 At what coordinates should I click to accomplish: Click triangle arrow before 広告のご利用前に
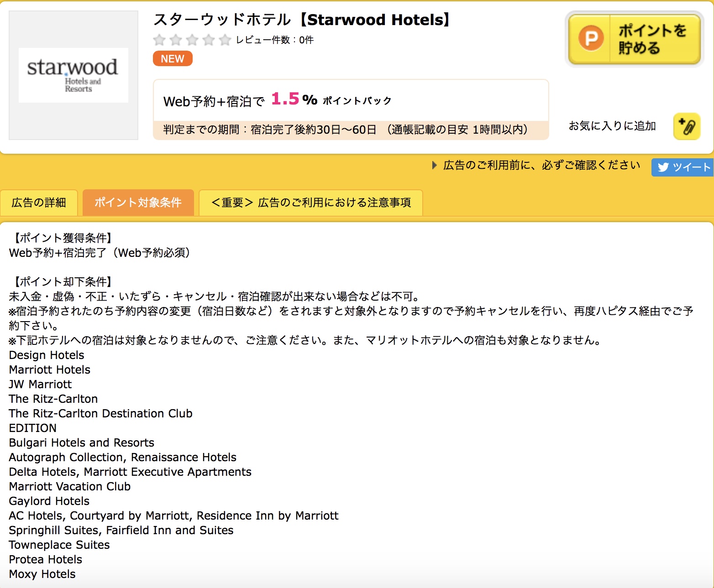435,165
